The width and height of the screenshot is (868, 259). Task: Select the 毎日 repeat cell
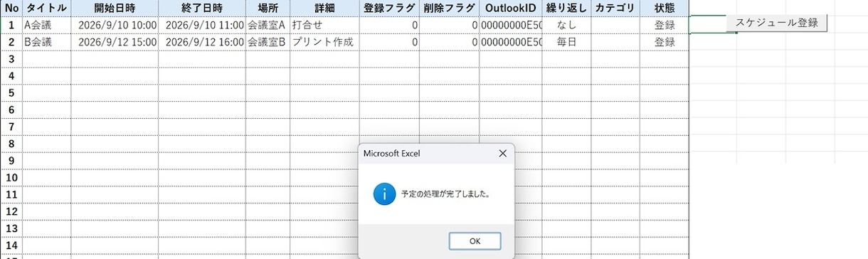click(566, 42)
